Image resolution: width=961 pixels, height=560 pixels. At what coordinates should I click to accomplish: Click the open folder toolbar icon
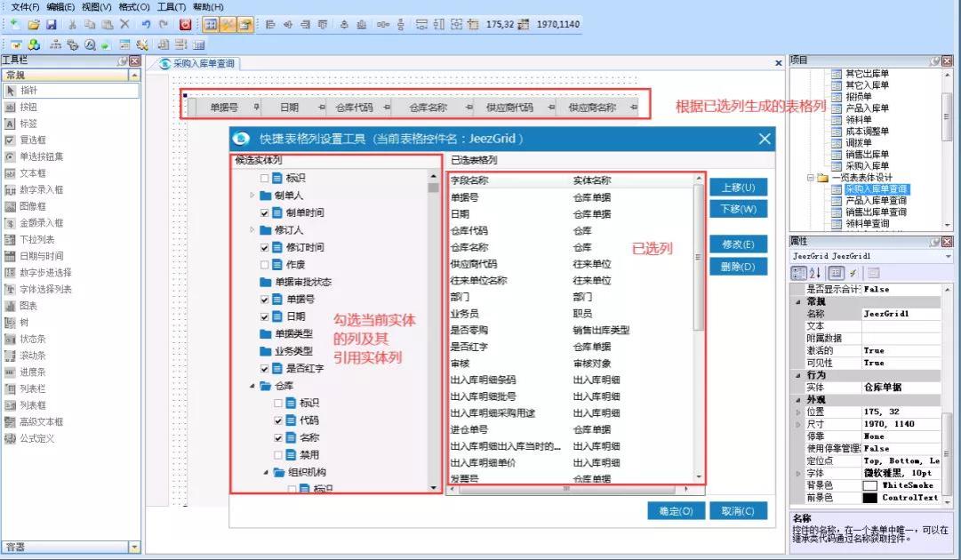(x=34, y=25)
